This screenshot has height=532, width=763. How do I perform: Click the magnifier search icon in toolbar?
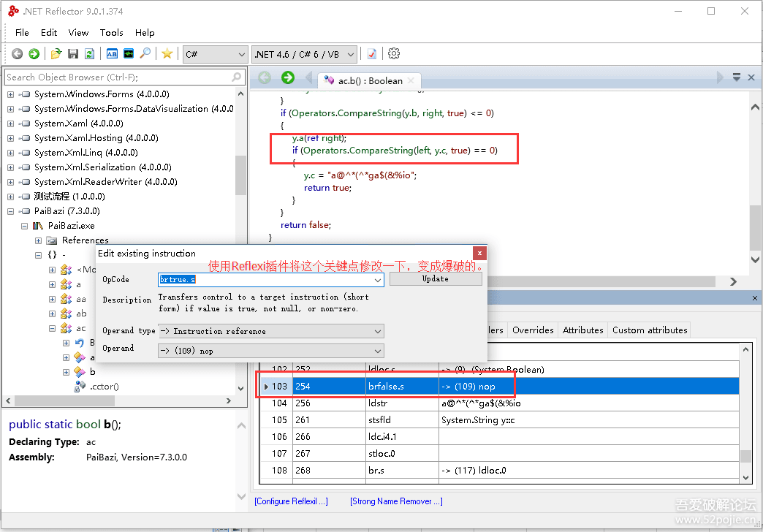point(145,53)
